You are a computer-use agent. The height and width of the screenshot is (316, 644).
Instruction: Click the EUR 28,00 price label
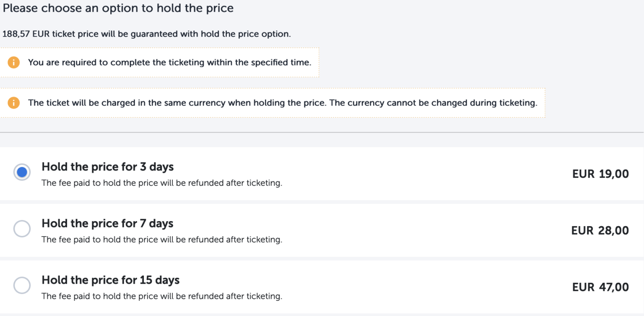click(600, 230)
